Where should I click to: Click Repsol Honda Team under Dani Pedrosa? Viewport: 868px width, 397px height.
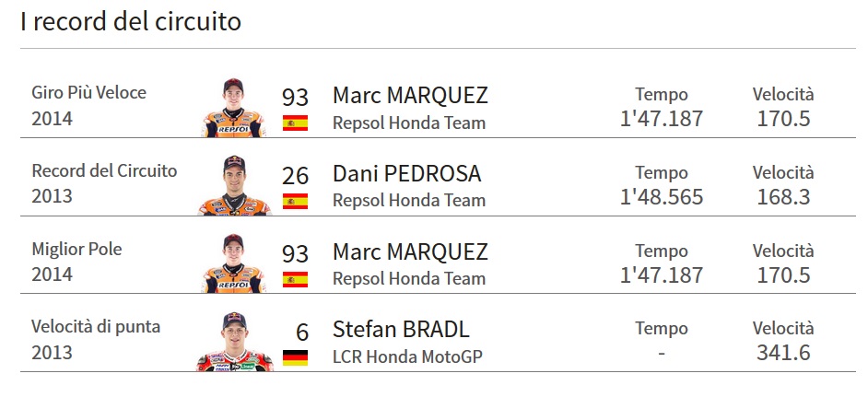[409, 201]
